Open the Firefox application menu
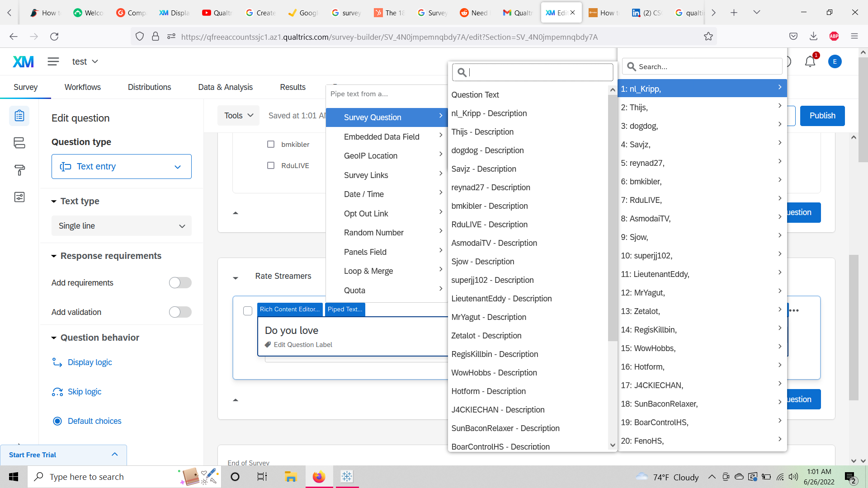Screen dimensions: 868x488 [854, 37]
